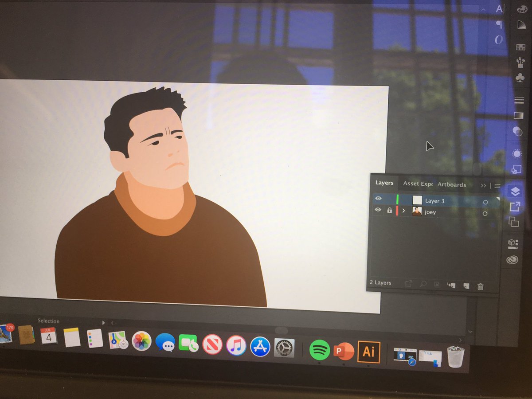This screenshot has height=399, width=532.
Task: Open Illustrator from the Dock
Action: tap(369, 352)
